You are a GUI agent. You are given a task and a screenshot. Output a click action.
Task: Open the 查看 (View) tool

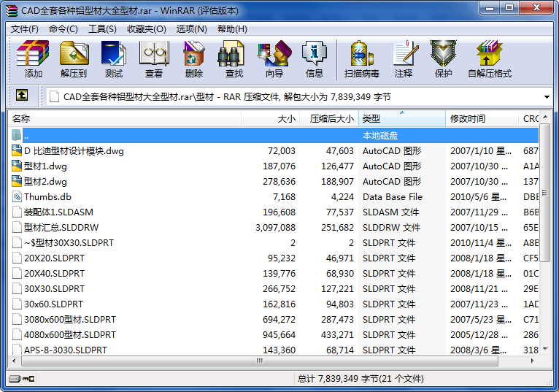[x=154, y=59]
